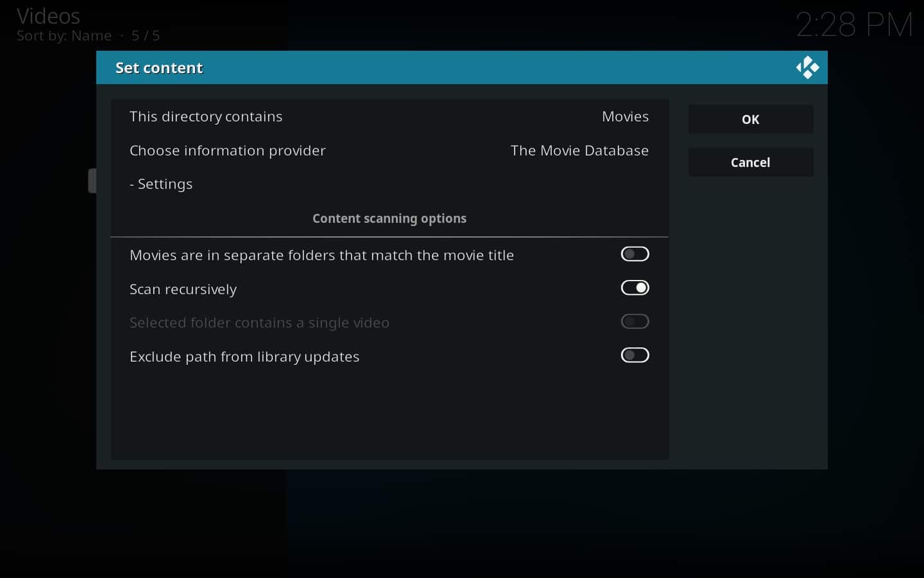Screen dimensions: 924x578
Task: Turn on Exclude path from library updates
Action: [x=635, y=355]
